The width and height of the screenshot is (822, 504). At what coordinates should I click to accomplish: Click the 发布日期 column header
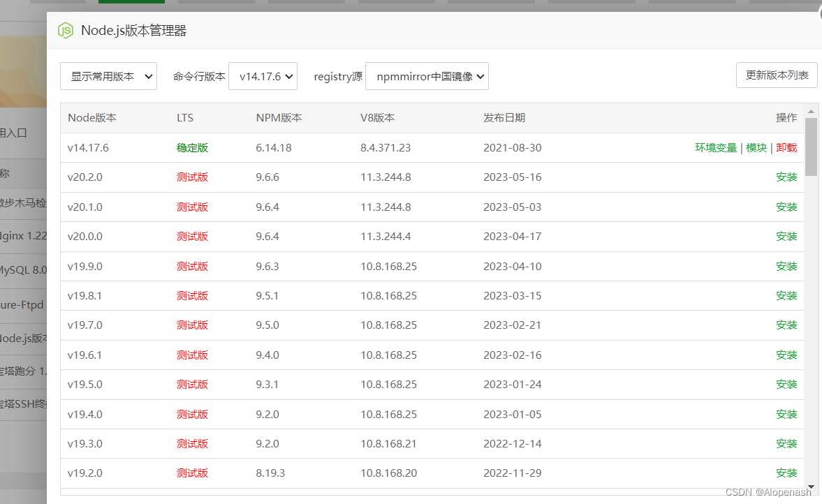pyautogui.click(x=504, y=118)
